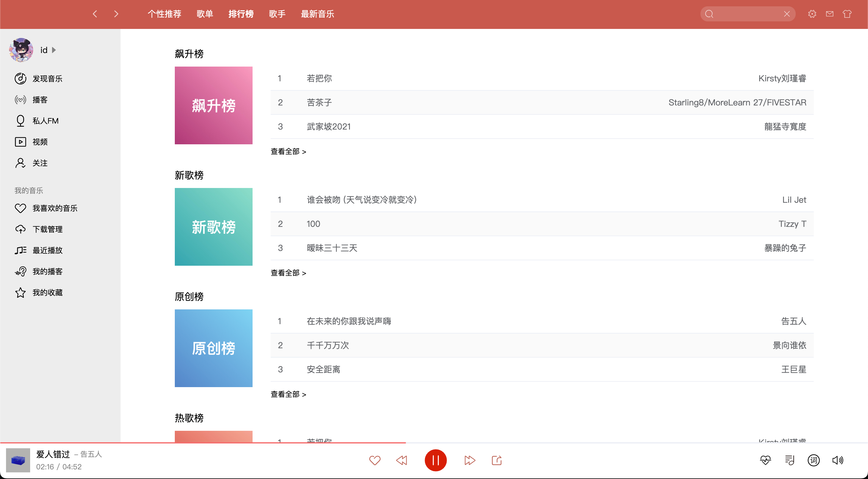The width and height of the screenshot is (868, 479).
Task: Open 私人FM in sidebar
Action: click(x=37, y=121)
